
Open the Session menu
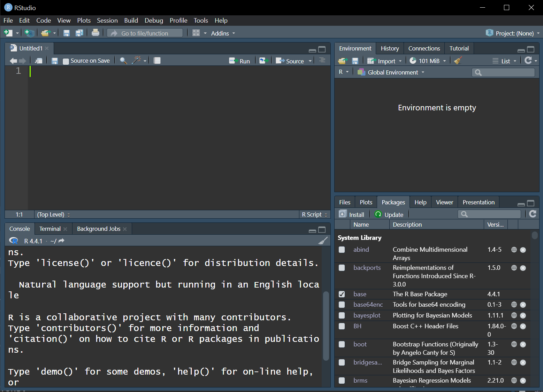107,21
